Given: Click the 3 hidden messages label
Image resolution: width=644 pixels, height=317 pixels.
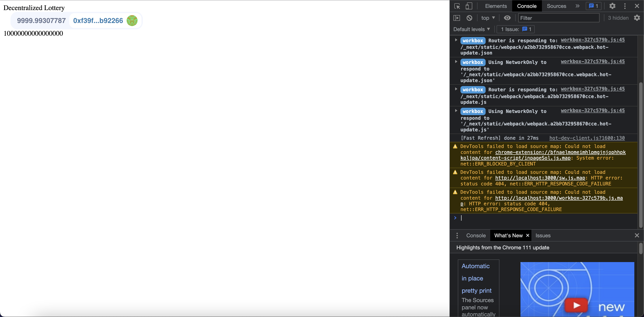Looking at the screenshot, I should 618,18.
